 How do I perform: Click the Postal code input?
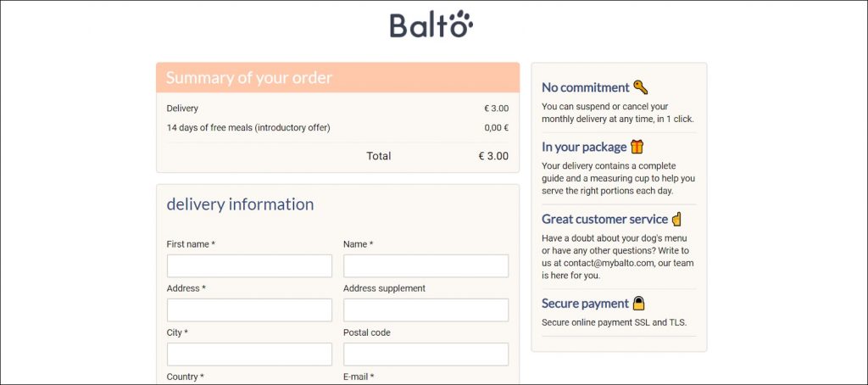(x=426, y=354)
